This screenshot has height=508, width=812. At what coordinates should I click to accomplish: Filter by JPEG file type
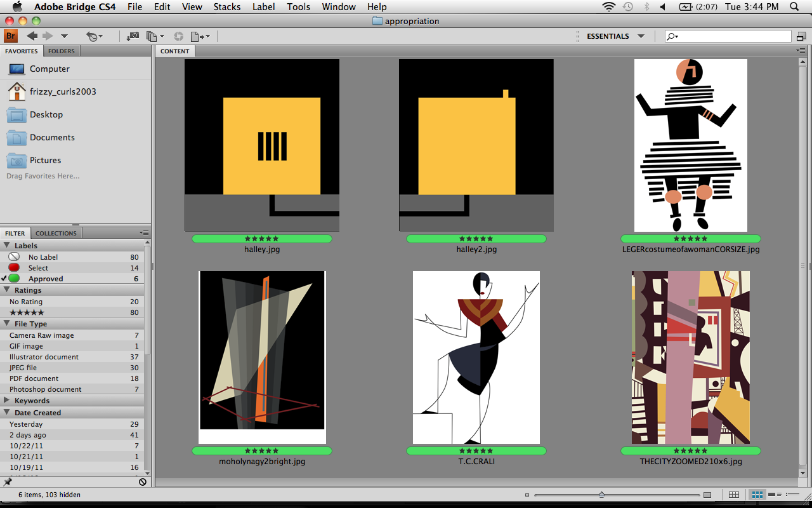click(72, 368)
